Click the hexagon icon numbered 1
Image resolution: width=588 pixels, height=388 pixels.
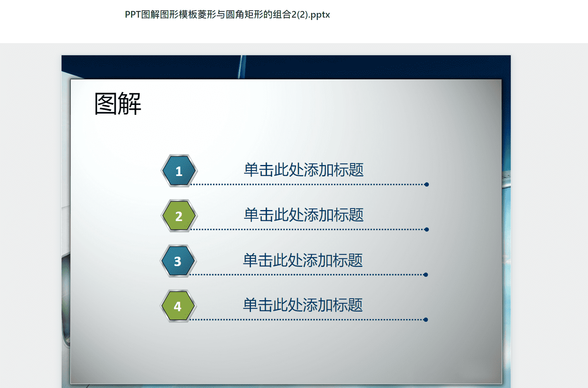pos(179,171)
